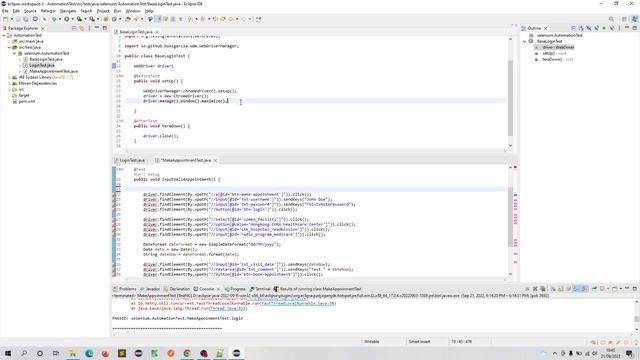Toggle Hide Static members in Outline panel
640x360 pixels.
click(x=596, y=28)
